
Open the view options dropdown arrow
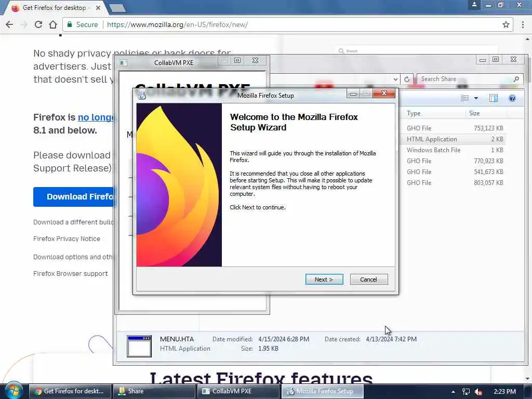pos(476,98)
